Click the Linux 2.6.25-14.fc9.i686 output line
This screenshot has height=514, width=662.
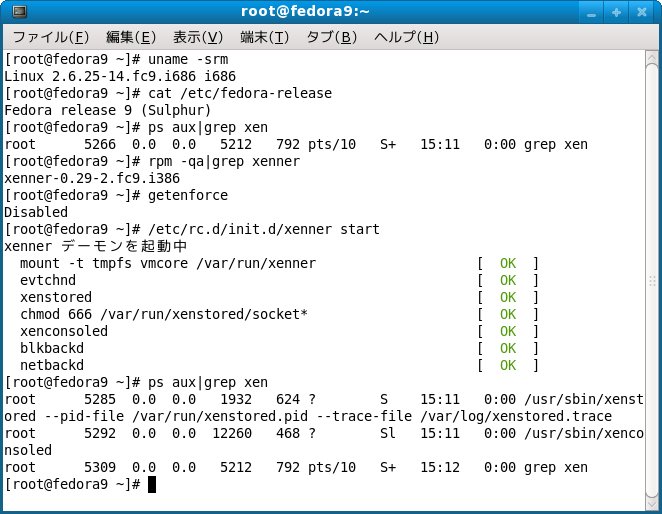click(120, 76)
